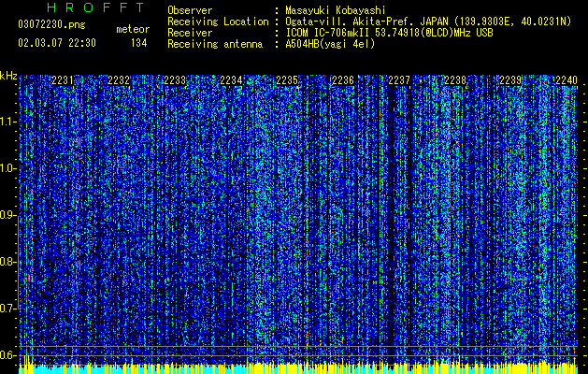Click the 2236 time marker
588x374 pixels.
[343, 80]
